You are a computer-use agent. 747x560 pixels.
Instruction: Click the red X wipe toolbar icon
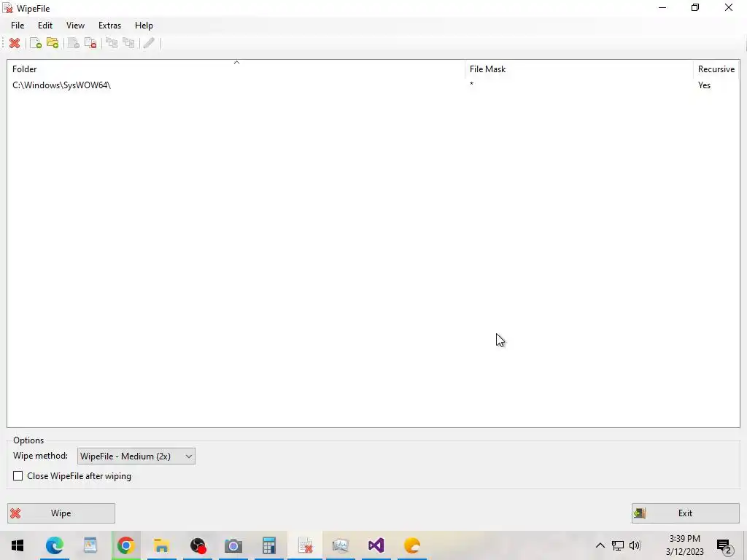(x=15, y=43)
